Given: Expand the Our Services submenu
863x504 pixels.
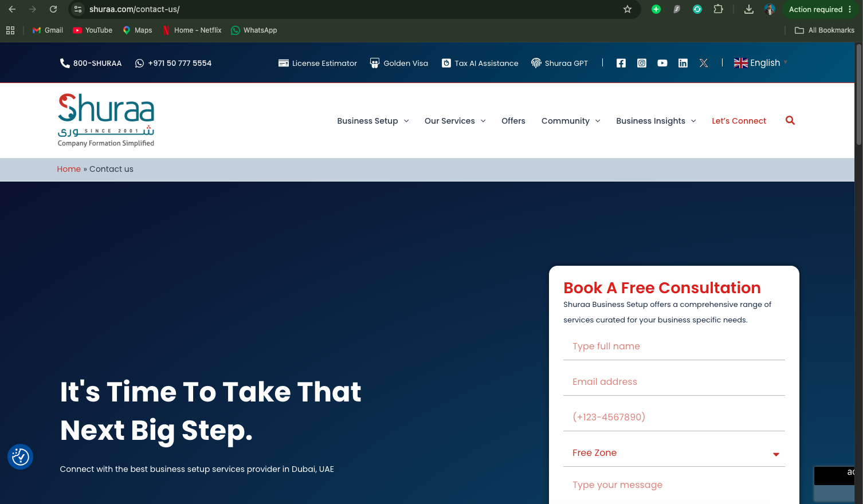Looking at the screenshot, I should 455,121.
